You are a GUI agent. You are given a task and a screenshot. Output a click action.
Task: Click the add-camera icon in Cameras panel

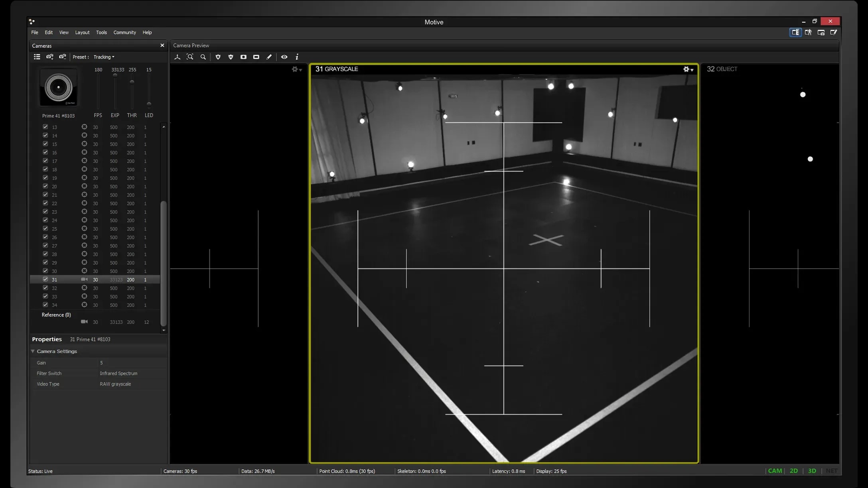tap(49, 57)
